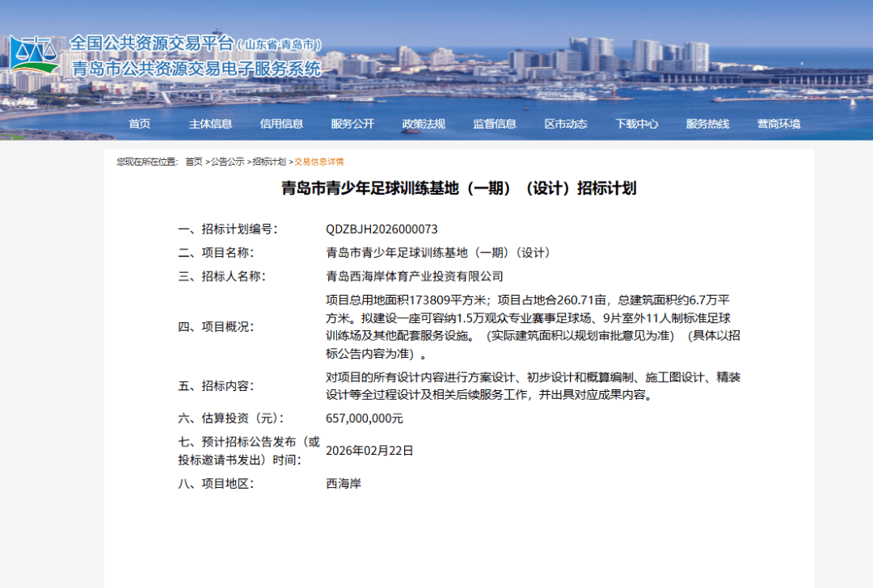Click the 交易信息详情 breadcrumb item

318,162
